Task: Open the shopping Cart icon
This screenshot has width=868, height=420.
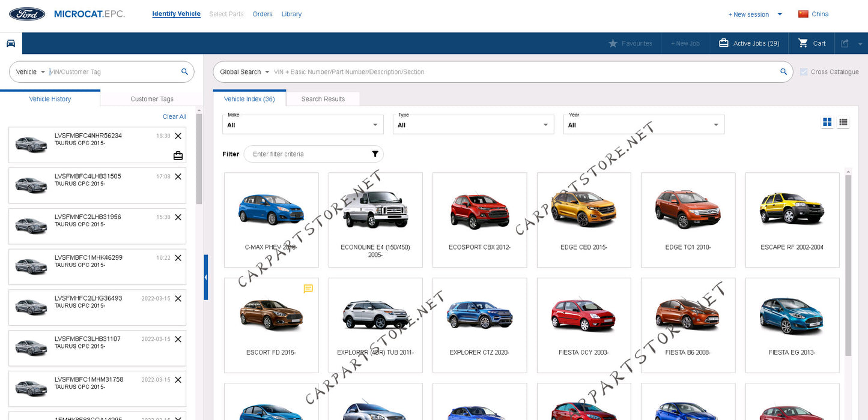Action: [803, 43]
